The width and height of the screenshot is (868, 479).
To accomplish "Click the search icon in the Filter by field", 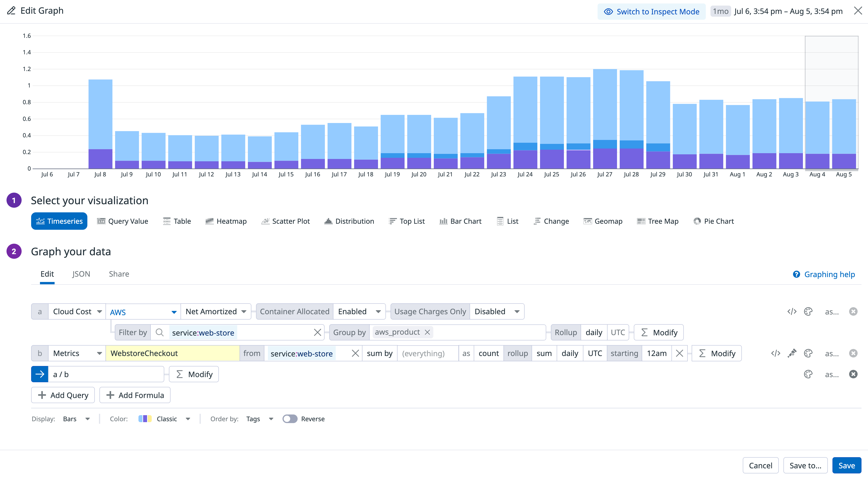I will pyautogui.click(x=160, y=332).
